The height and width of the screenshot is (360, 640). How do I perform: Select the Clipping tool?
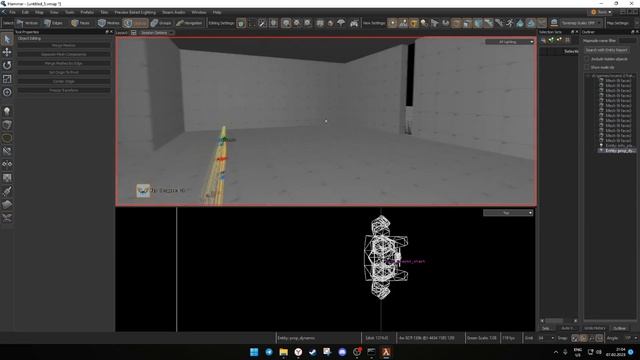click(x=7, y=151)
